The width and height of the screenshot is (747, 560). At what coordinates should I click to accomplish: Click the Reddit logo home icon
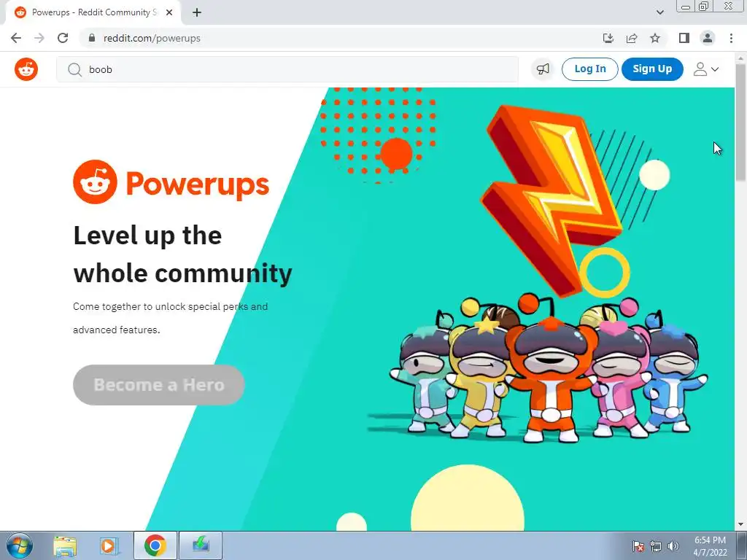click(26, 69)
